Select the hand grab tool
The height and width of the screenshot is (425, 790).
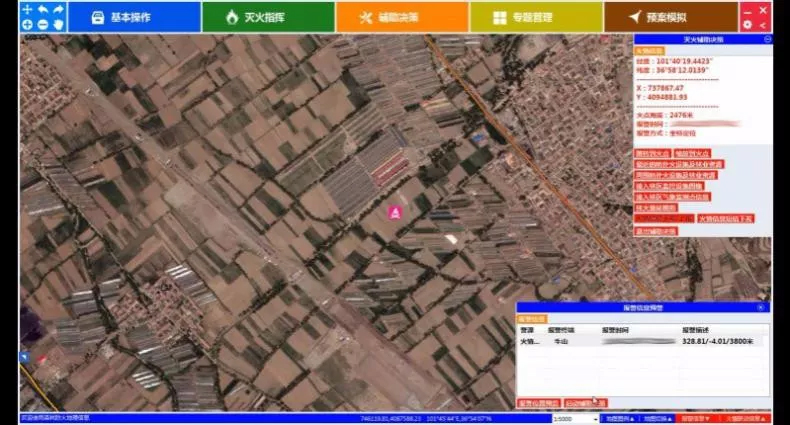click(x=59, y=24)
